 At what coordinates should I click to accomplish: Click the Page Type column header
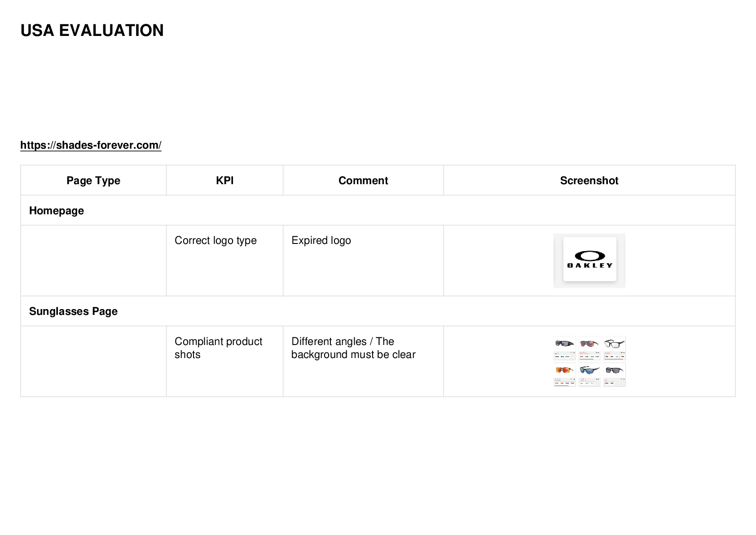point(93,181)
